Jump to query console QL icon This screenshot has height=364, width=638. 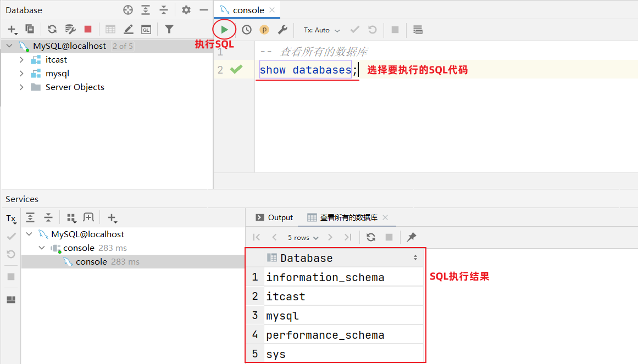coord(146,29)
